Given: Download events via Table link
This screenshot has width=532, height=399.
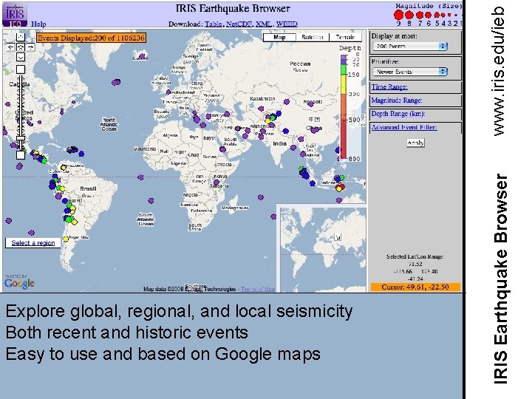Looking at the screenshot, I should [x=213, y=24].
